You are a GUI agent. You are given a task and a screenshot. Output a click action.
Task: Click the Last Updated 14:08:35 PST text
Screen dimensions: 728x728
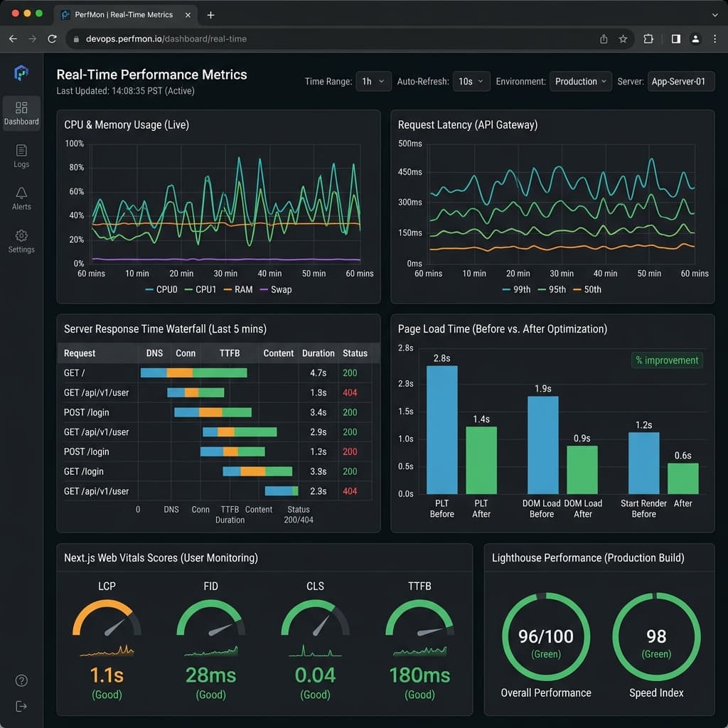125,90
